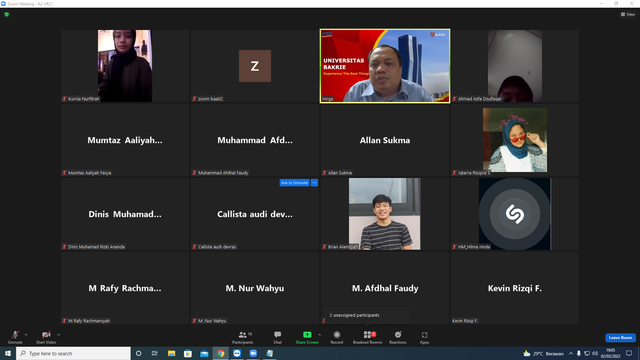Select M Rafy Rachmansyah's tile
The height and width of the screenshot is (360, 640).
point(125,288)
